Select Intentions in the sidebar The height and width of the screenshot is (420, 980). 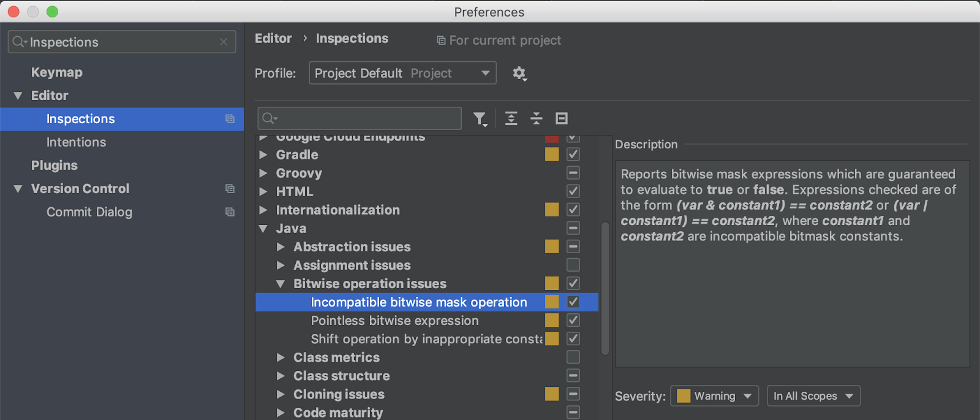pos(76,142)
